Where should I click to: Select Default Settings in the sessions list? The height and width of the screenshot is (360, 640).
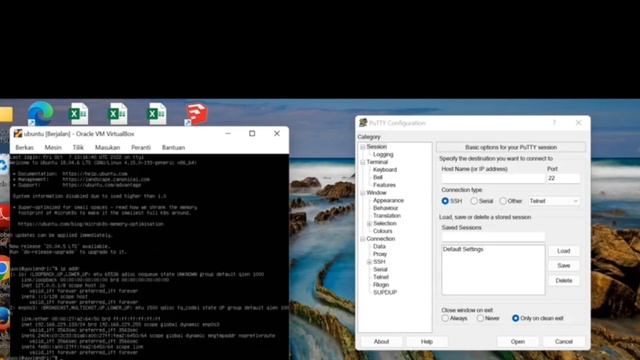(x=463, y=249)
